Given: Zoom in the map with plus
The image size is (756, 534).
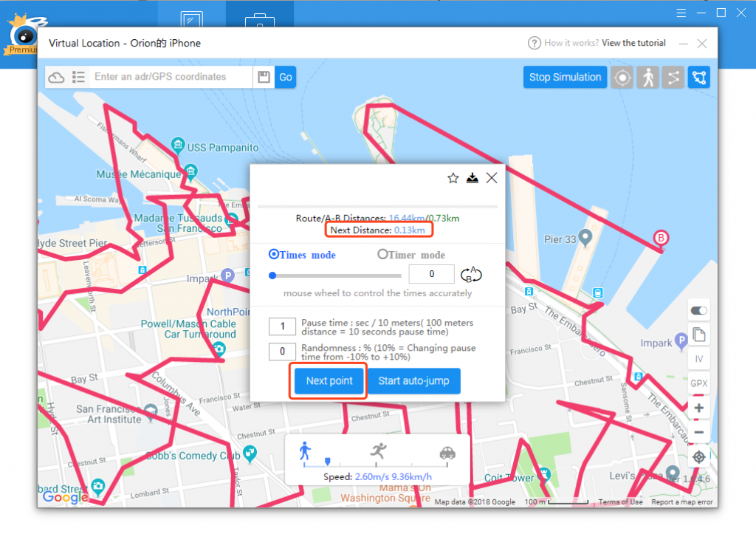Looking at the screenshot, I should tap(699, 408).
